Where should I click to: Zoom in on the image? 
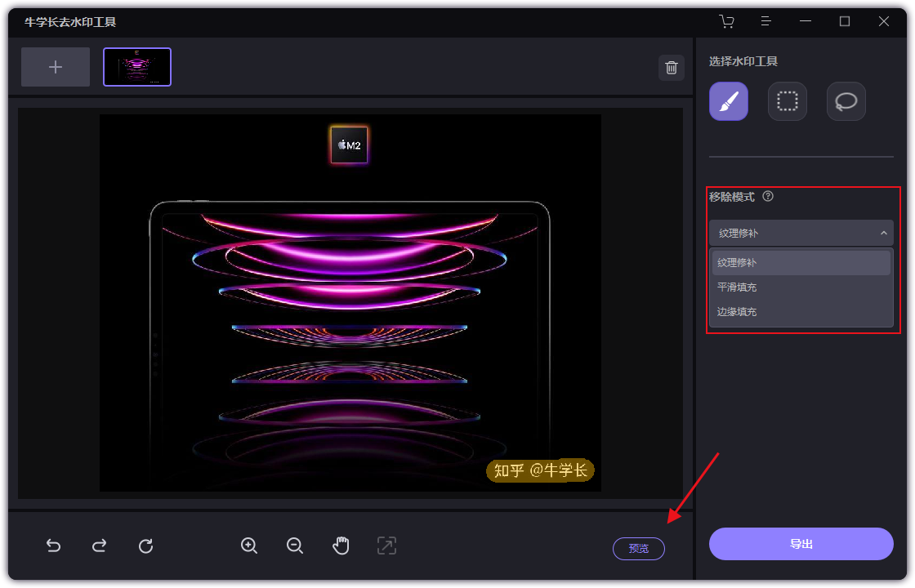tap(249, 546)
